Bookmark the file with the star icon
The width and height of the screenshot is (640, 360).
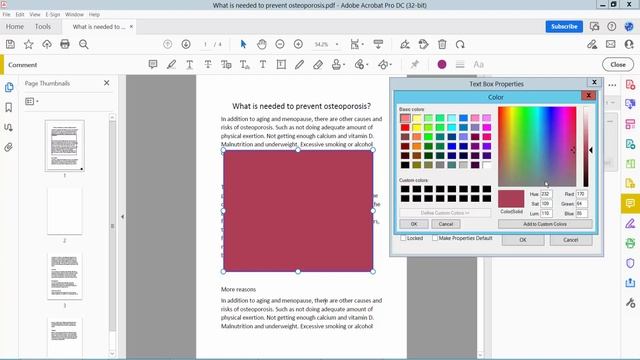[29, 44]
